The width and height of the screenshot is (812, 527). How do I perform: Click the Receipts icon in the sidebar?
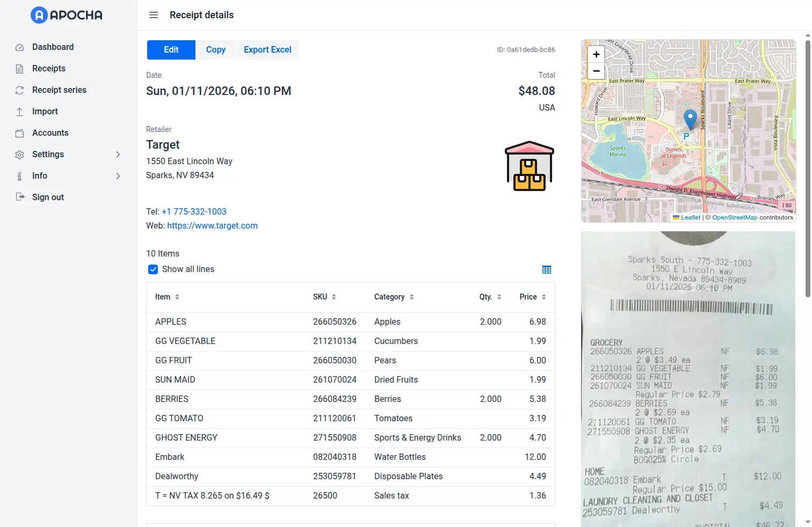(19, 68)
